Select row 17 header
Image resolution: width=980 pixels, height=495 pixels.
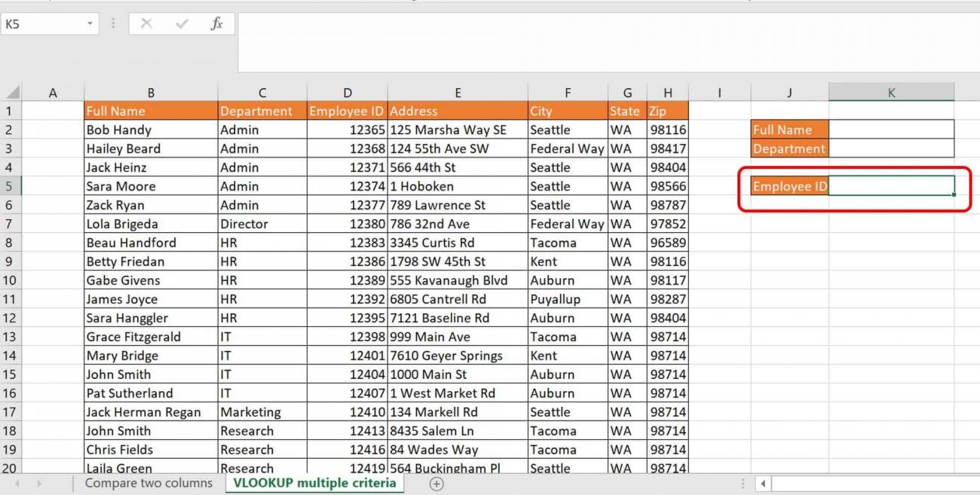[11, 412]
